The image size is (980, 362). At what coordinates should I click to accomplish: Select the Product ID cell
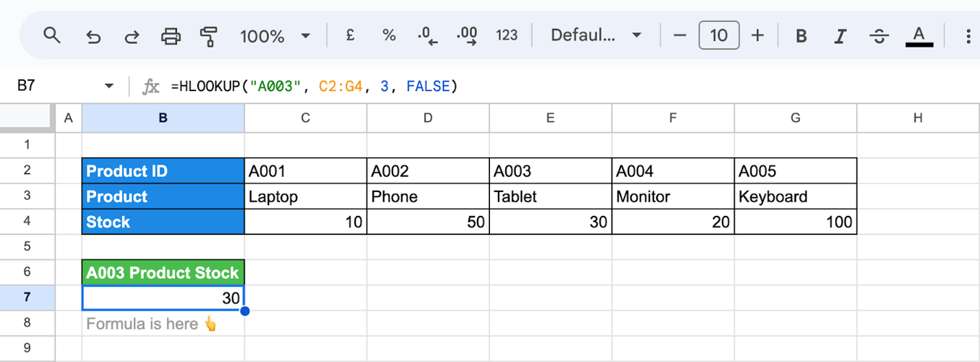coord(163,171)
